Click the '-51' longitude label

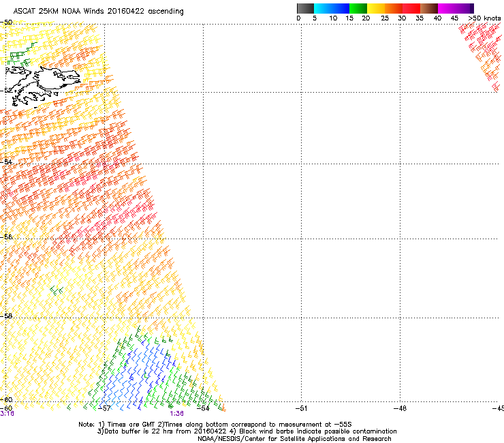[301, 408]
